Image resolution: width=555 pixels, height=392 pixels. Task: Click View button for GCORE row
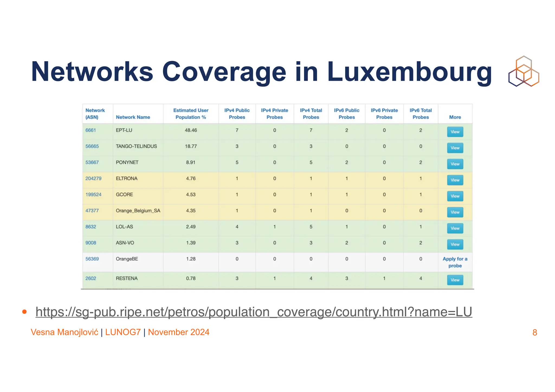455,196
